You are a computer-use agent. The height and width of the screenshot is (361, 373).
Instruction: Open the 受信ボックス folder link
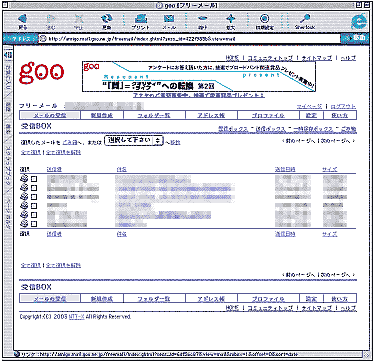pyautogui.click(x=233, y=129)
